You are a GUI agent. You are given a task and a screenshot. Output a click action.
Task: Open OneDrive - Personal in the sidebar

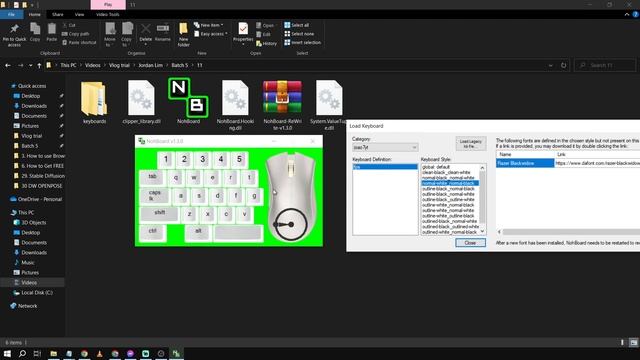(40, 199)
